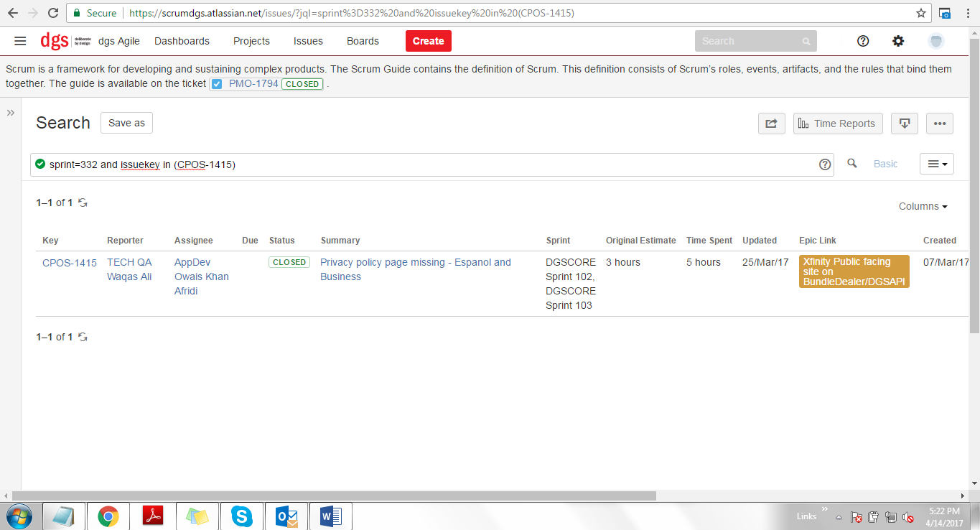Expand the collapsed sidebar with double chevron
The height and width of the screenshot is (530, 980).
point(11,113)
